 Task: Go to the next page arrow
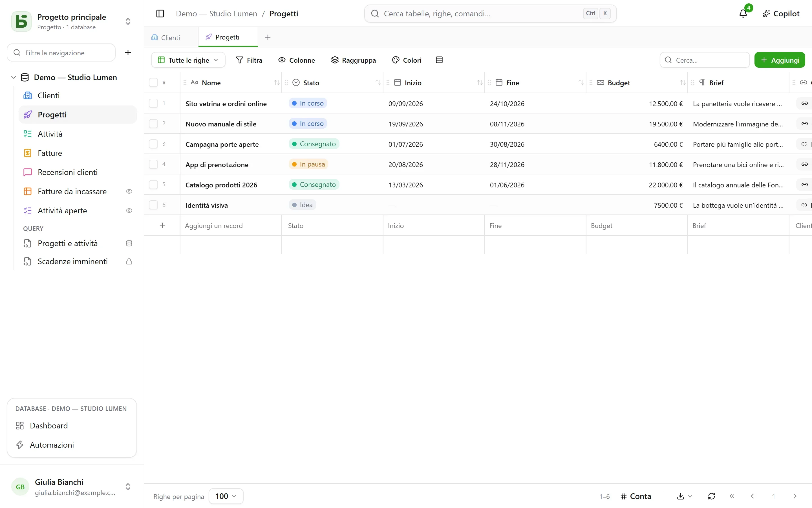coord(795,496)
